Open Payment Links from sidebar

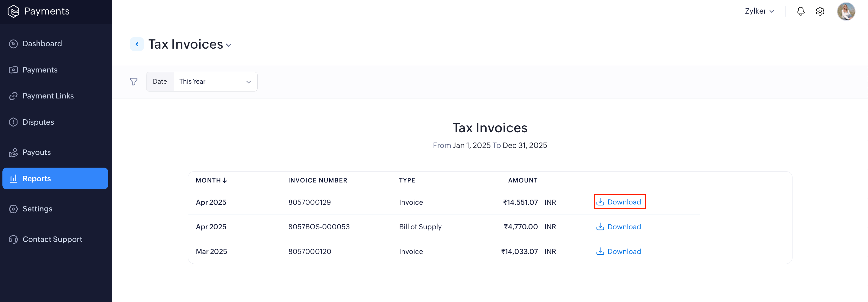pyautogui.click(x=48, y=96)
